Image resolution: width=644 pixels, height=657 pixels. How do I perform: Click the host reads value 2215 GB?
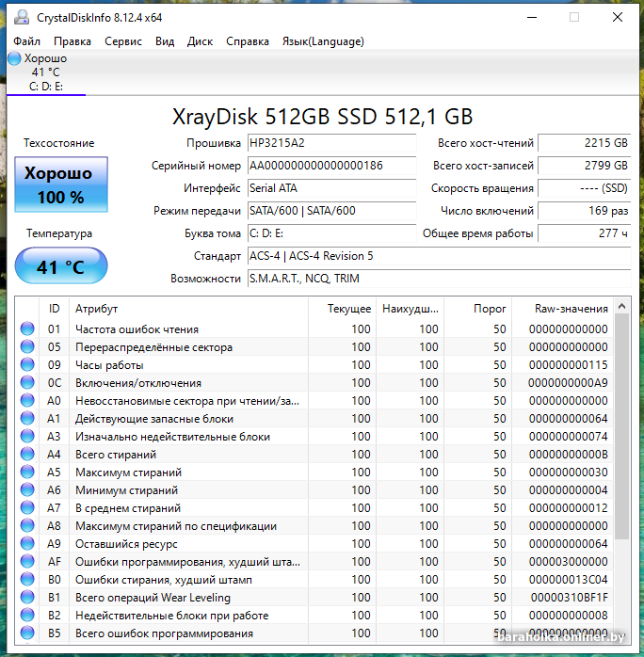tap(585, 143)
